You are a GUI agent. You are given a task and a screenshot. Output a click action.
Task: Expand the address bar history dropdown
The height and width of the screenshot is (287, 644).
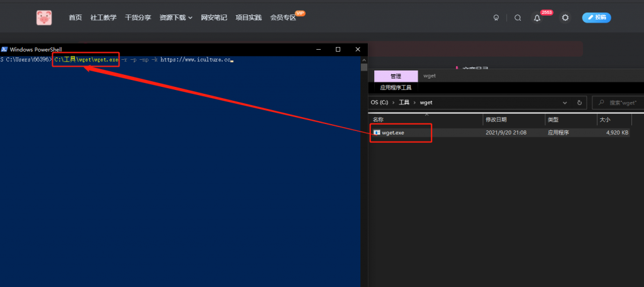click(565, 103)
